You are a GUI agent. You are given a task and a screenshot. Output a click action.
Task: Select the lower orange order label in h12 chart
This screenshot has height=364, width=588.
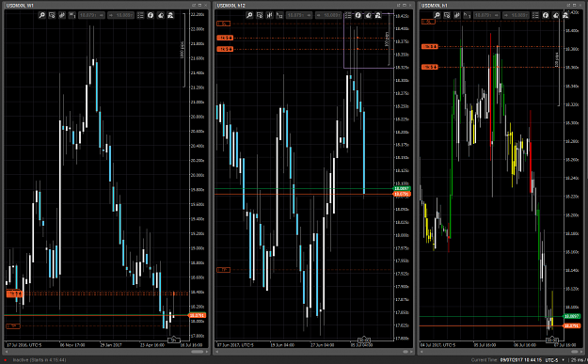point(225,49)
